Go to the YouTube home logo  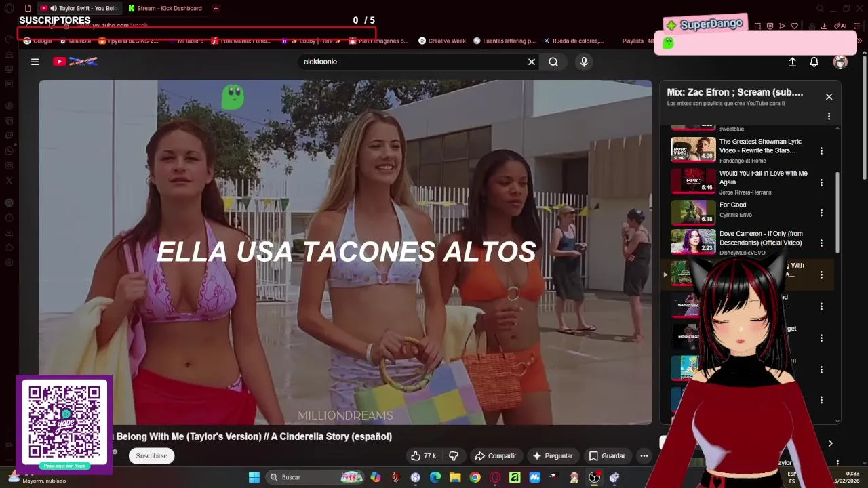75,62
